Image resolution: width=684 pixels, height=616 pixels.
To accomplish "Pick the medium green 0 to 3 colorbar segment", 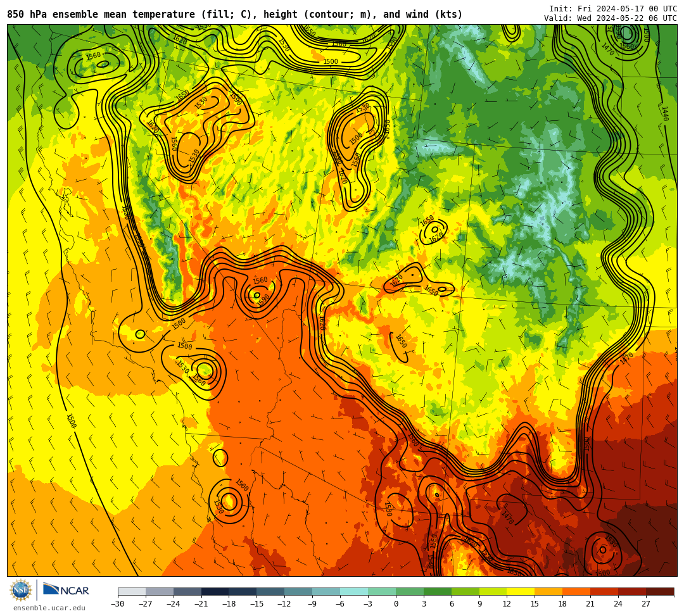I will click(x=410, y=591).
